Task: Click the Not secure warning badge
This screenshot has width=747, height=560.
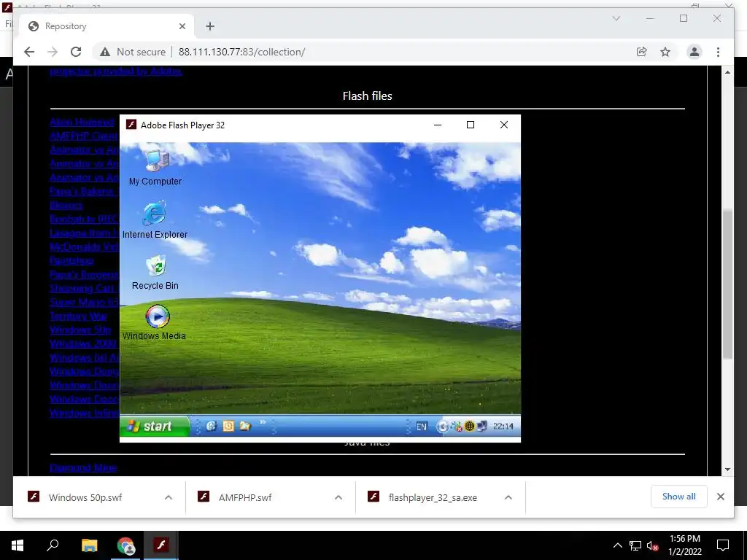Action: pyautogui.click(x=133, y=52)
